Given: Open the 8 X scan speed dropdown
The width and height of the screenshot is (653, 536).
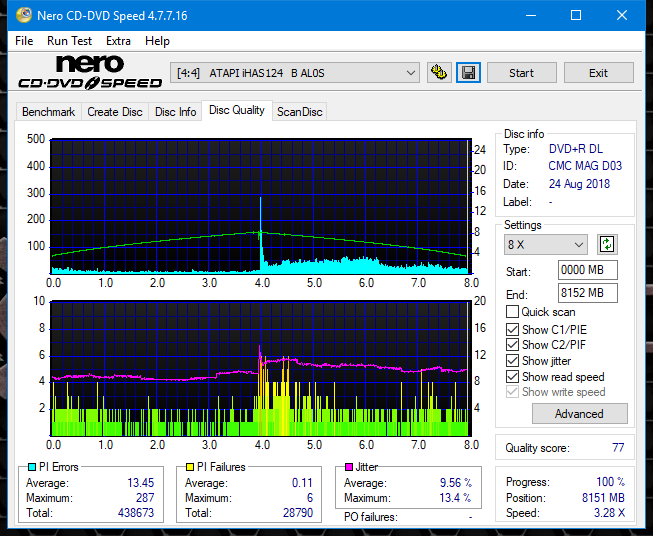Looking at the screenshot, I should pos(546,244).
